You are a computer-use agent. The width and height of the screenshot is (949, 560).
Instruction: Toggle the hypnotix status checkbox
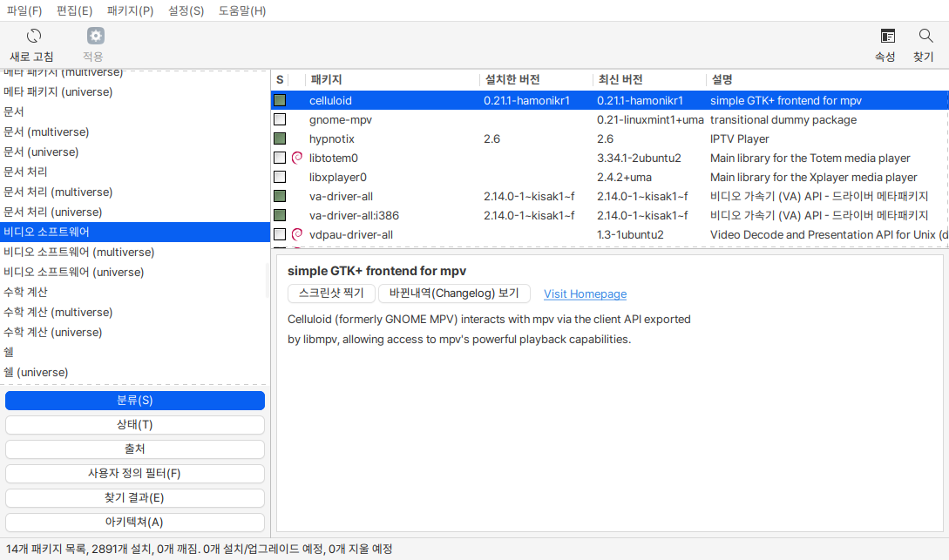click(280, 138)
